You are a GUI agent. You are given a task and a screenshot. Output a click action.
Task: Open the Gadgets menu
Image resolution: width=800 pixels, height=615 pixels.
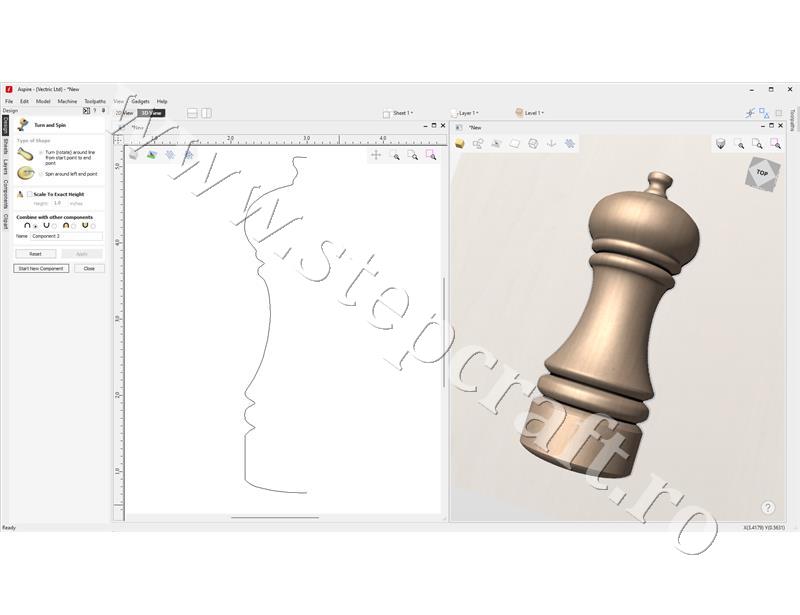[140, 102]
